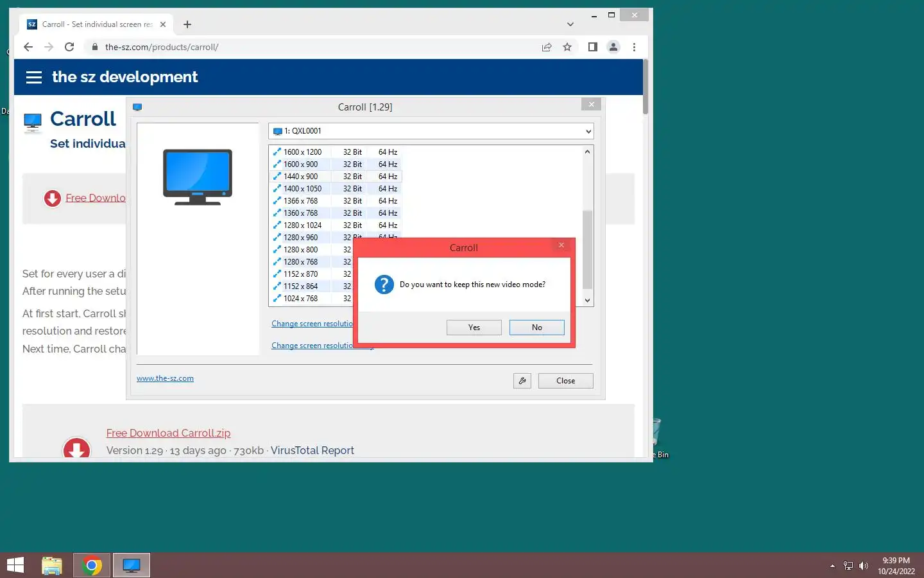924x578 pixels.
Task: Close the small Carroll confirmation dialog
Action: point(561,245)
